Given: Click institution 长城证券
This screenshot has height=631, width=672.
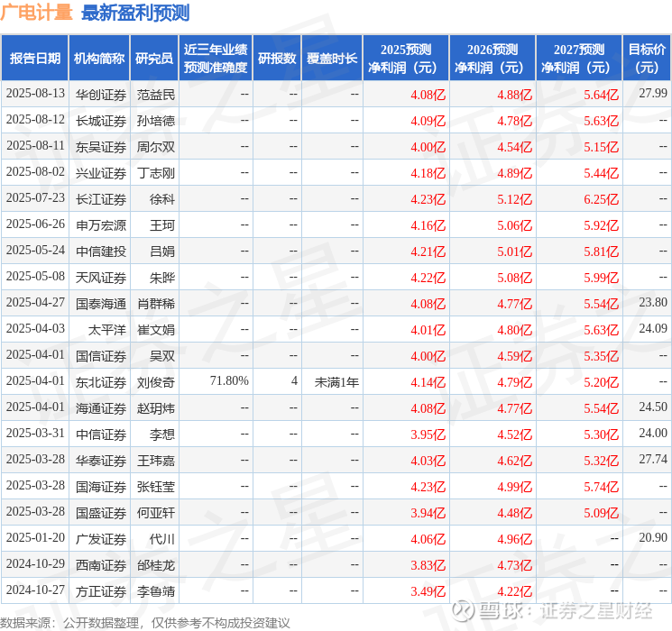Looking at the screenshot, I should point(101,121).
